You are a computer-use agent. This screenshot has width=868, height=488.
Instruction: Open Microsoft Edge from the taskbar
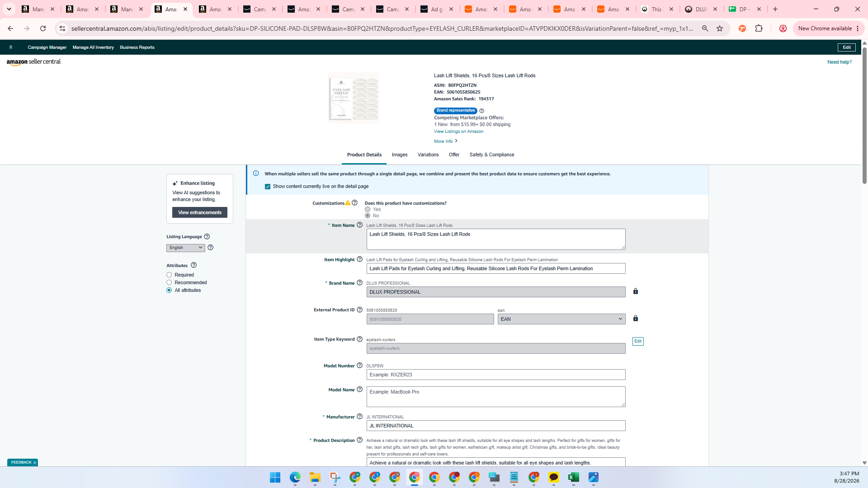295,478
